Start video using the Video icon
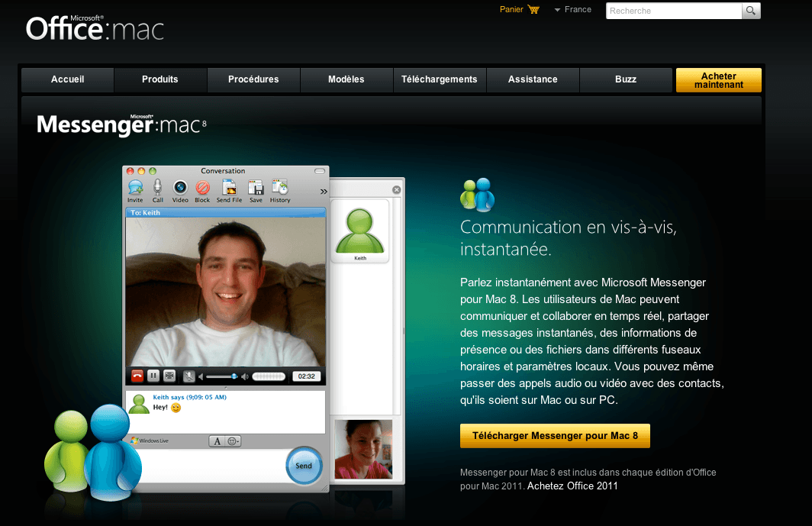812x526 pixels. 180,191
